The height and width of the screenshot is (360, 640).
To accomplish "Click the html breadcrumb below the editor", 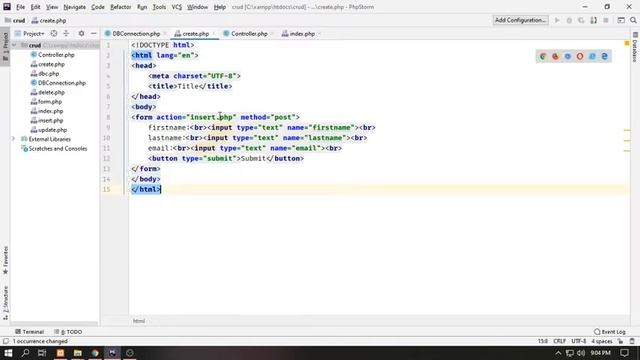I will [139, 321].
